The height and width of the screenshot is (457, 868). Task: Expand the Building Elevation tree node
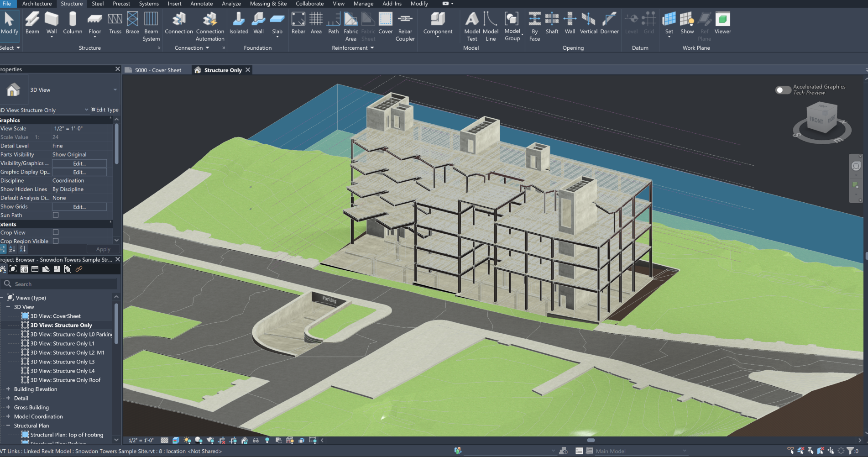click(8, 389)
